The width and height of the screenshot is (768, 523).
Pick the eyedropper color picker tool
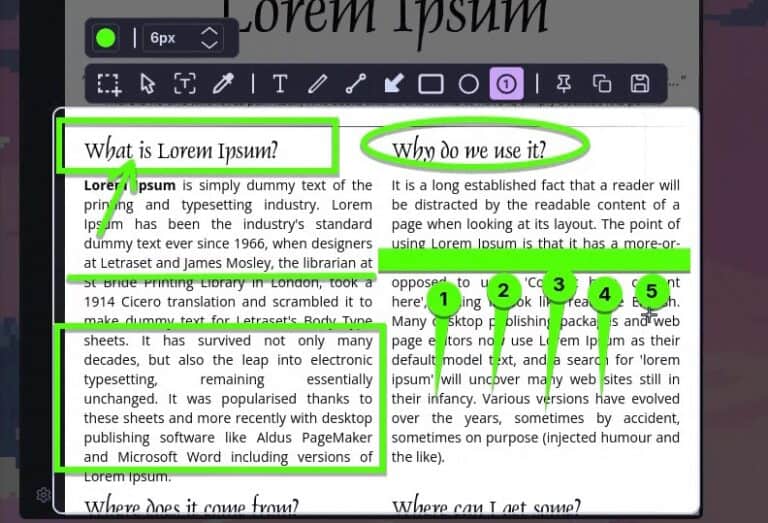(x=223, y=84)
